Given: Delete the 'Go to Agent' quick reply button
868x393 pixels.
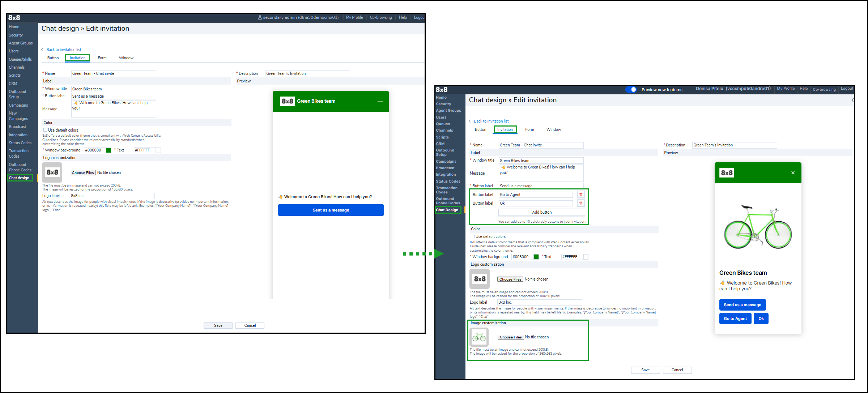Looking at the screenshot, I should tap(581, 195).
